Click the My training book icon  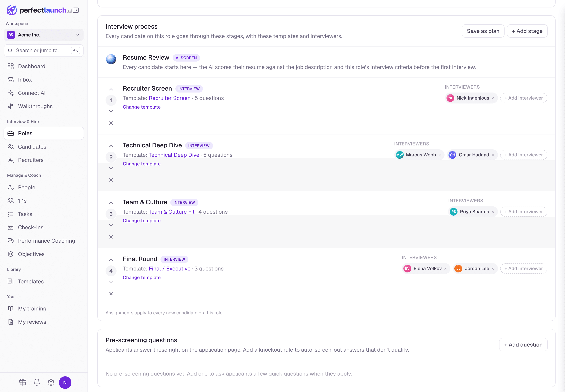point(11,309)
